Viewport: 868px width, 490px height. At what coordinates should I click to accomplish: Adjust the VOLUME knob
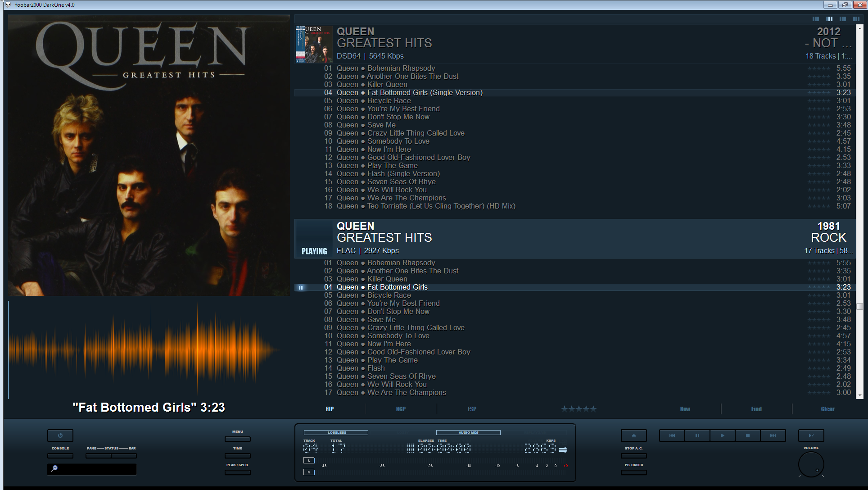tap(811, 464)
